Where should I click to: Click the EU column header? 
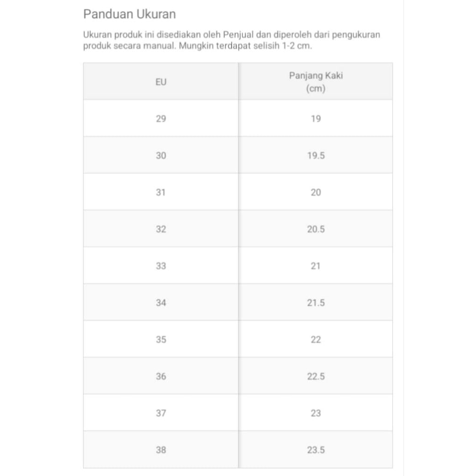coord(161,82)
